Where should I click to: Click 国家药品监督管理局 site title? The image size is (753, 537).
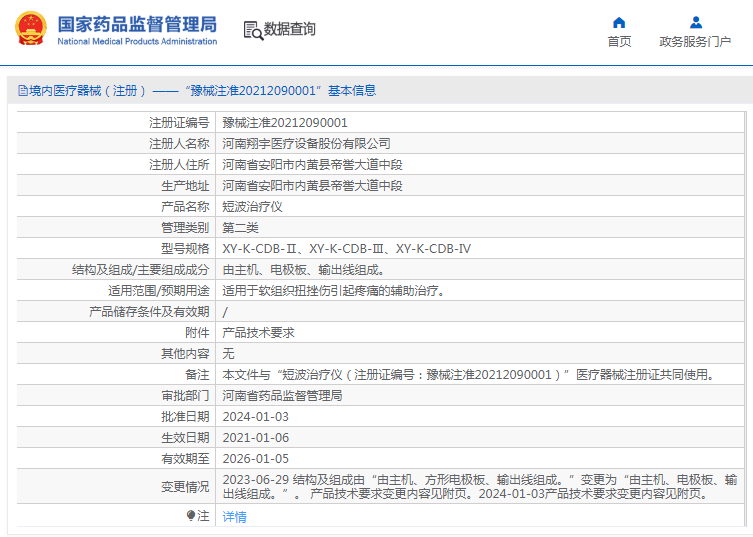click(x=137, y=24)
